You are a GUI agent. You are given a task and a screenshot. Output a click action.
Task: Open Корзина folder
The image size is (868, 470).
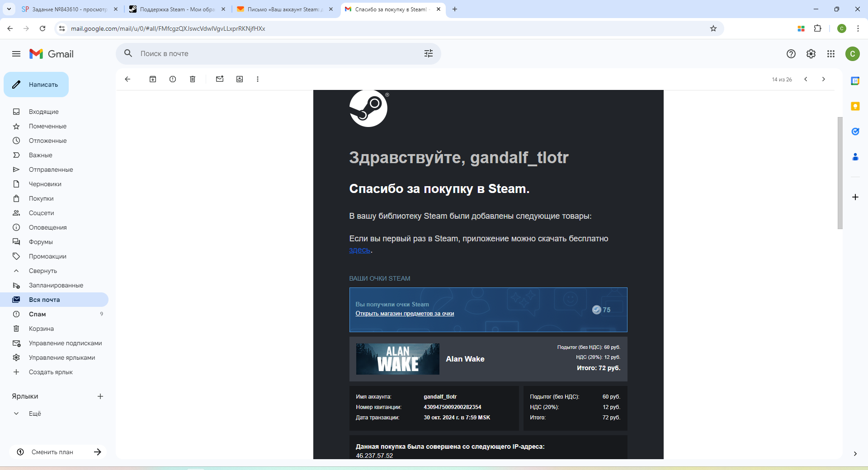point(54,329)
